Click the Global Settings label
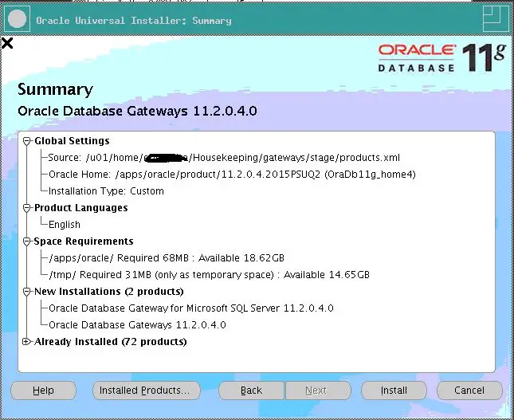This screenshot has width=514, height=420. (x=72, y=141)
